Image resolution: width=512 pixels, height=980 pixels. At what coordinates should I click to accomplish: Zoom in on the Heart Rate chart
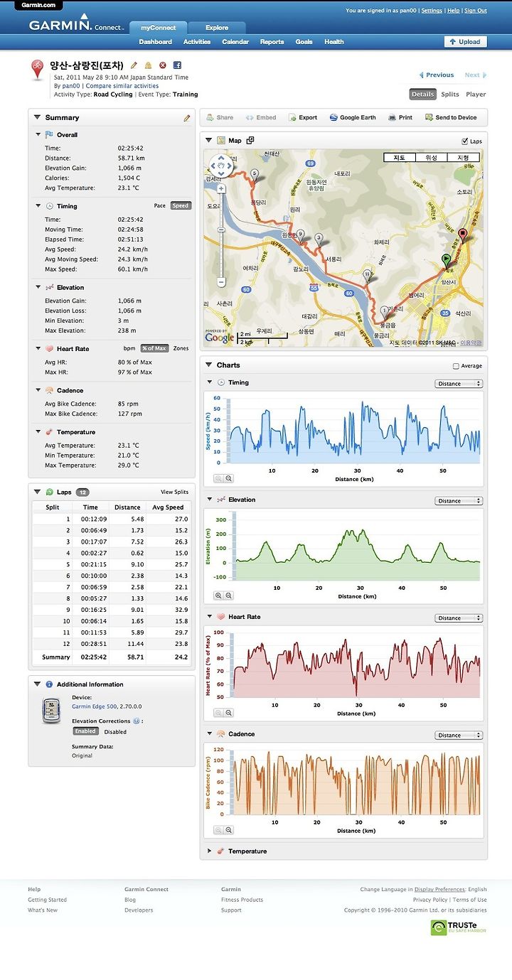[218, 713]
